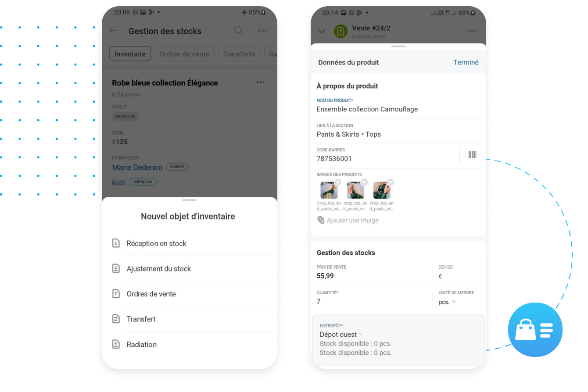The width and height of the screenshot is (588, 392).
Task: Click the blue shopping bag badge icon
Action: point(535,330)
